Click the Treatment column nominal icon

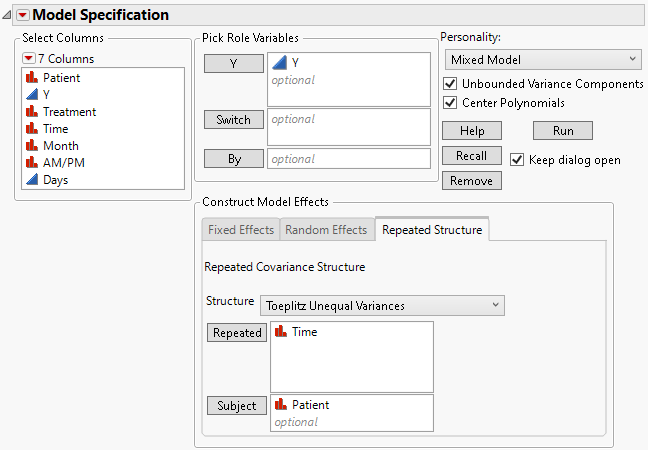[x=31, y=112]
